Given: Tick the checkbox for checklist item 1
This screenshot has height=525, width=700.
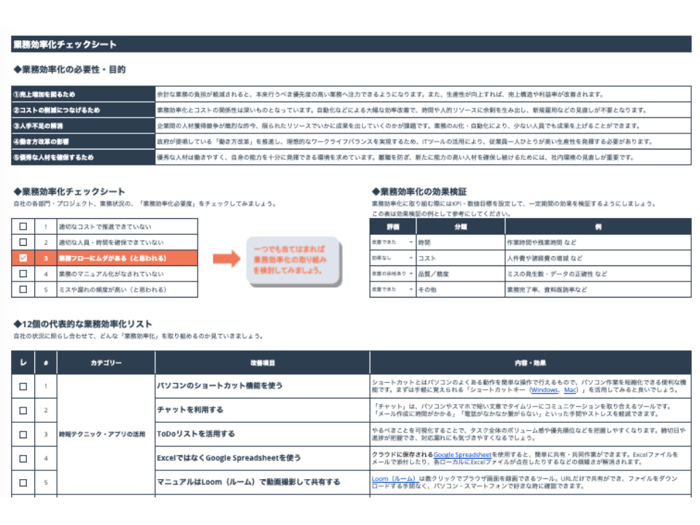Looking at the screenshot, I should pos(23,226).
